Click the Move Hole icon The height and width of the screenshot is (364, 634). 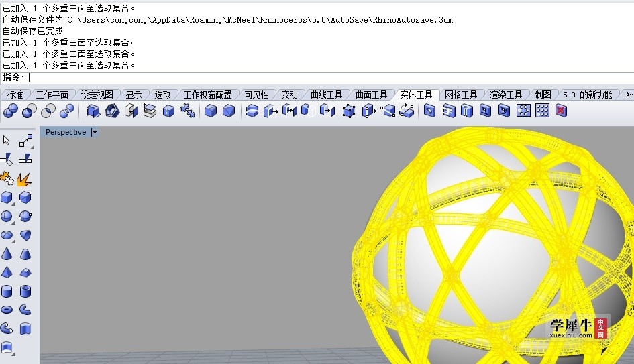coord(485,111)
